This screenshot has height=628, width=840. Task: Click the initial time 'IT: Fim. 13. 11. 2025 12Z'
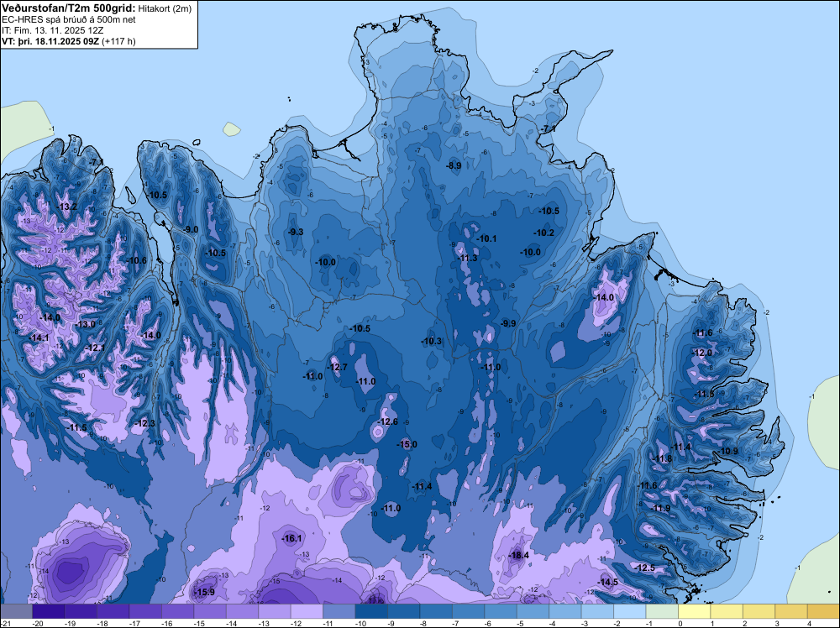tap(52, 30)
